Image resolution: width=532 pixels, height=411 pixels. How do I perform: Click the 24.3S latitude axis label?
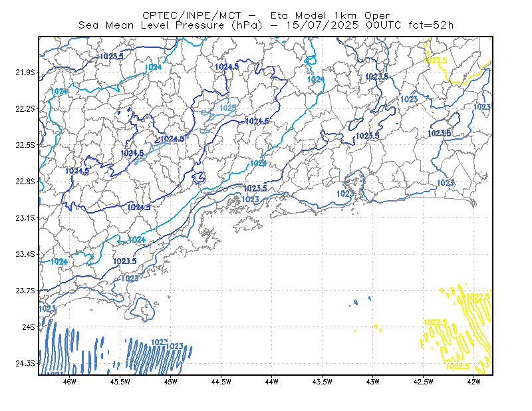[25, 364]
